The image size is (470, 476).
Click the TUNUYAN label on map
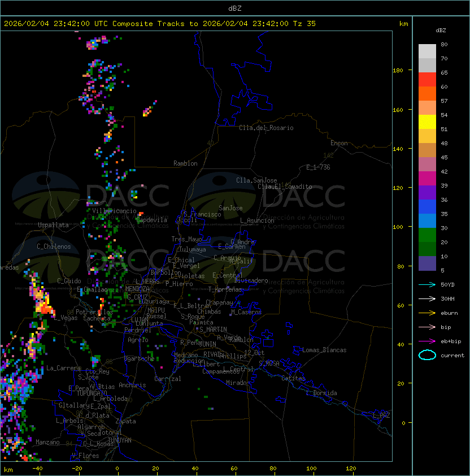(120, 440)
